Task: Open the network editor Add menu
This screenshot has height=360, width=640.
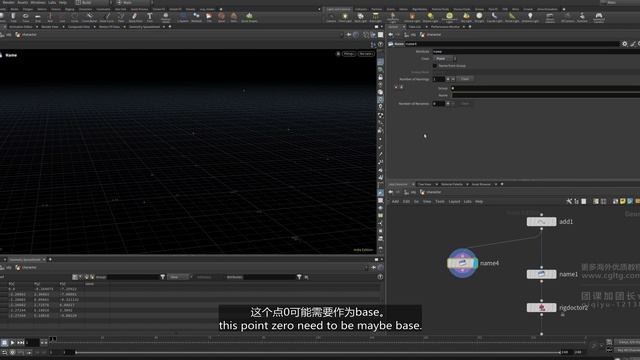Action: click(395, 201)
